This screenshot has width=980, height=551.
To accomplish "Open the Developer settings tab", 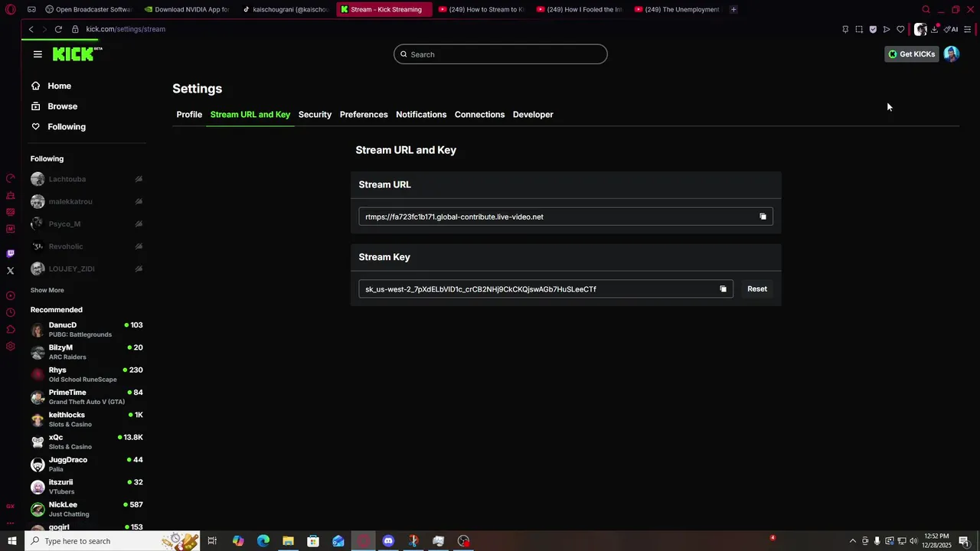I will pyautogui.click(x=533, y=115).
